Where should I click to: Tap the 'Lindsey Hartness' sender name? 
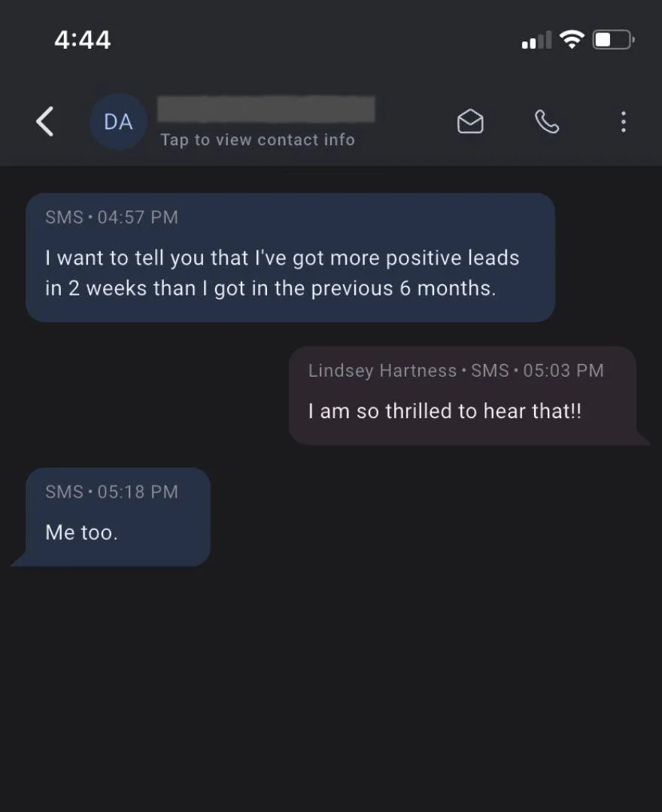[382, 371]
